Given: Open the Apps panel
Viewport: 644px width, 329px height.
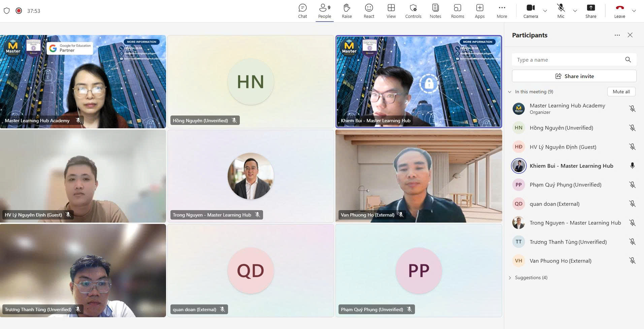Looking at the screenshot, I should click(x=480, y=11).
